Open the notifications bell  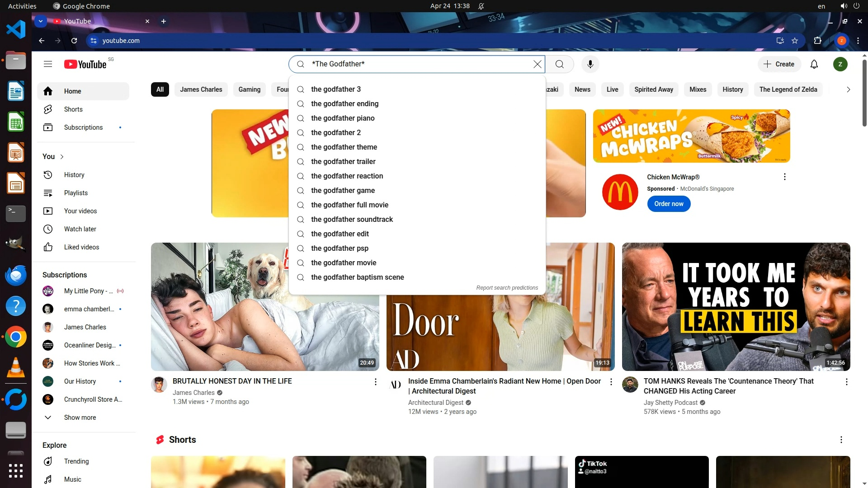(x=814, y=64)
